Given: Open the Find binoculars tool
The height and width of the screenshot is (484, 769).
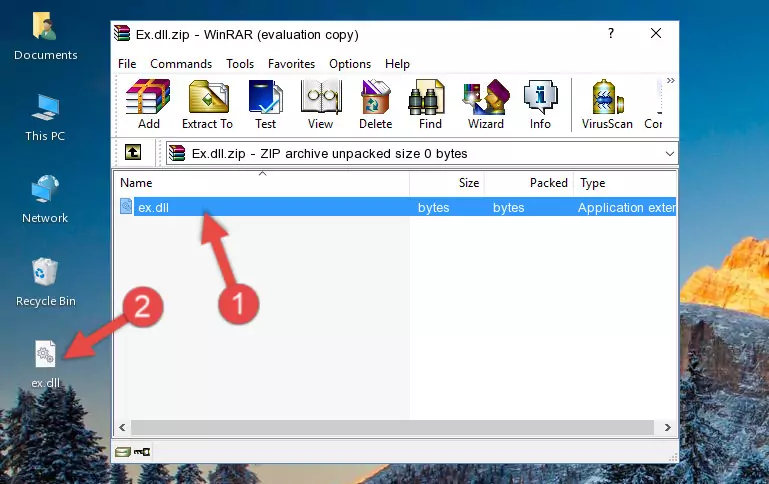Looking at the screenshot, I should pos(430,104).
